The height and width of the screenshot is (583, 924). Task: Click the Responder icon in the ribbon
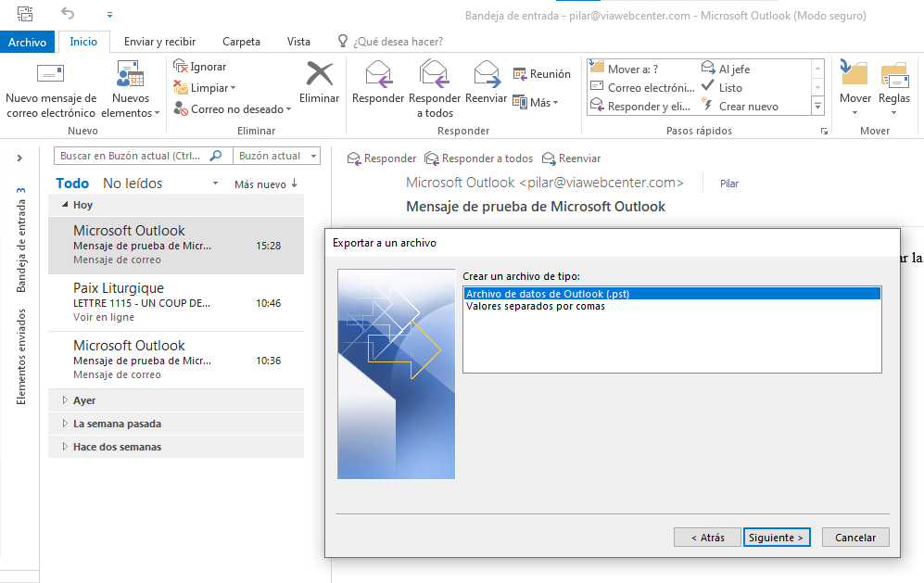coord(378,73)
